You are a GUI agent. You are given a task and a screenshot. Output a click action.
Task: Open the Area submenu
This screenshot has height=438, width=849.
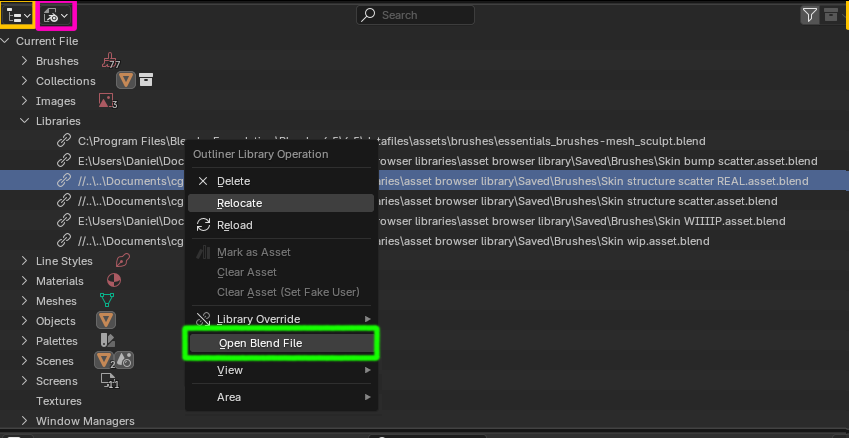coord(281,397)
